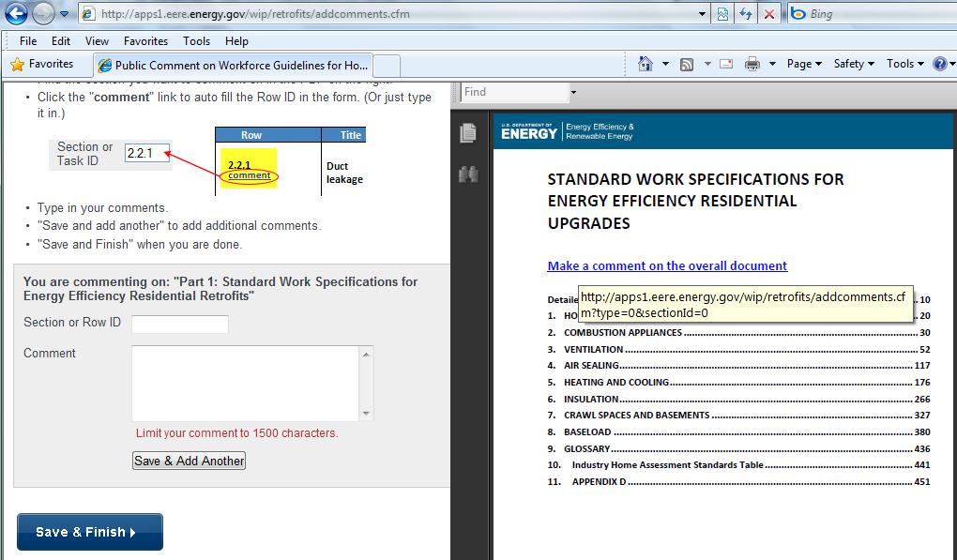Screen dimensions: 957x560
Task: Click the '5. HEATING AND COOLING' contents entry
Action: click(x=738, y=383)
